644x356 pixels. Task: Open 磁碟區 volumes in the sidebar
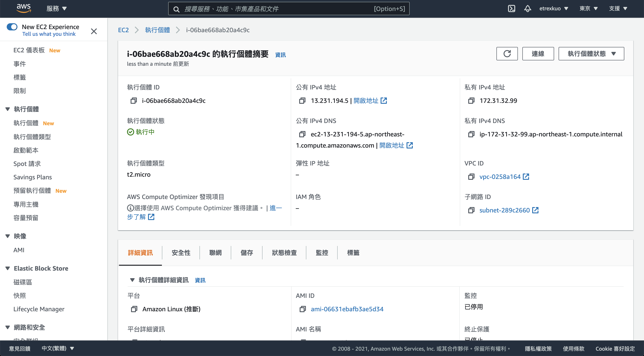pos(23,282)
